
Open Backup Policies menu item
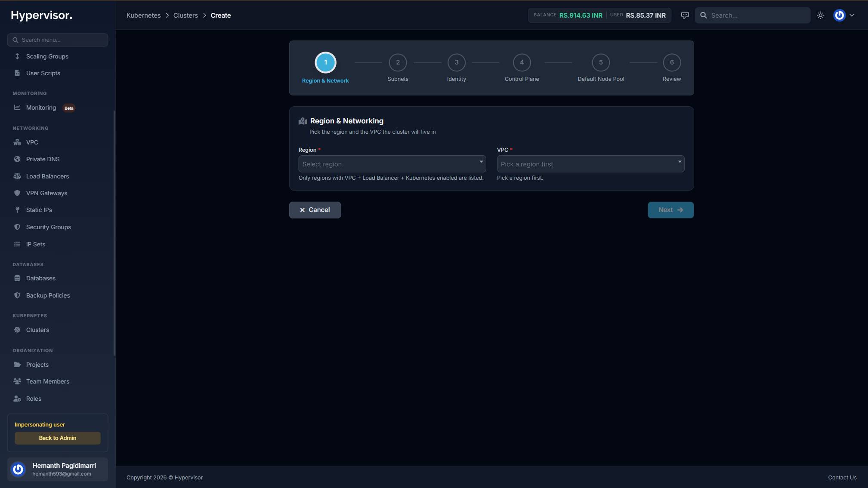(58, 295)
